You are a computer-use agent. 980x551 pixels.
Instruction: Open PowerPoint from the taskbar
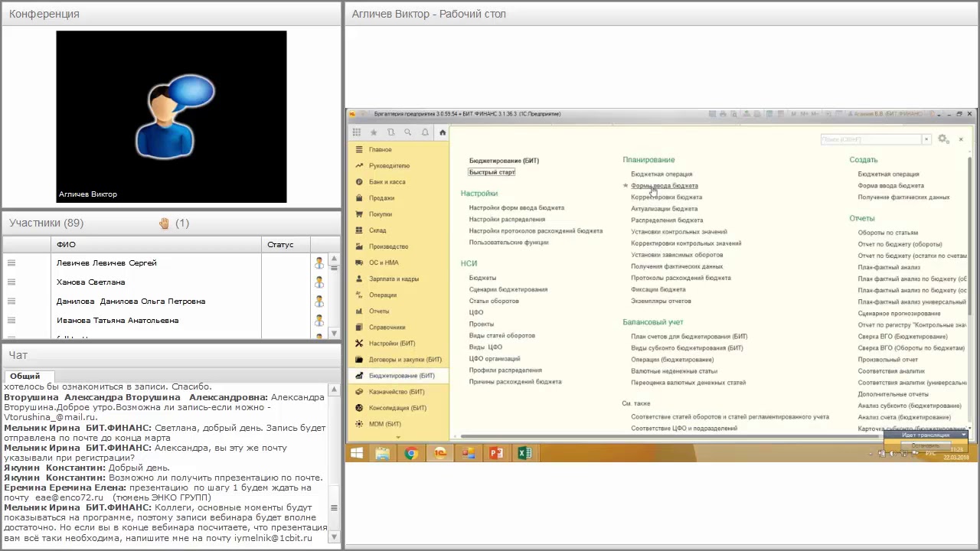tap(496, 453)
